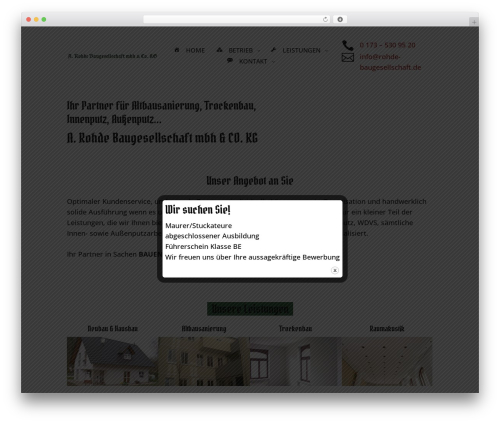
Task: Click the 'Führerschein Klasse BE' line
Action: point(203,247)
